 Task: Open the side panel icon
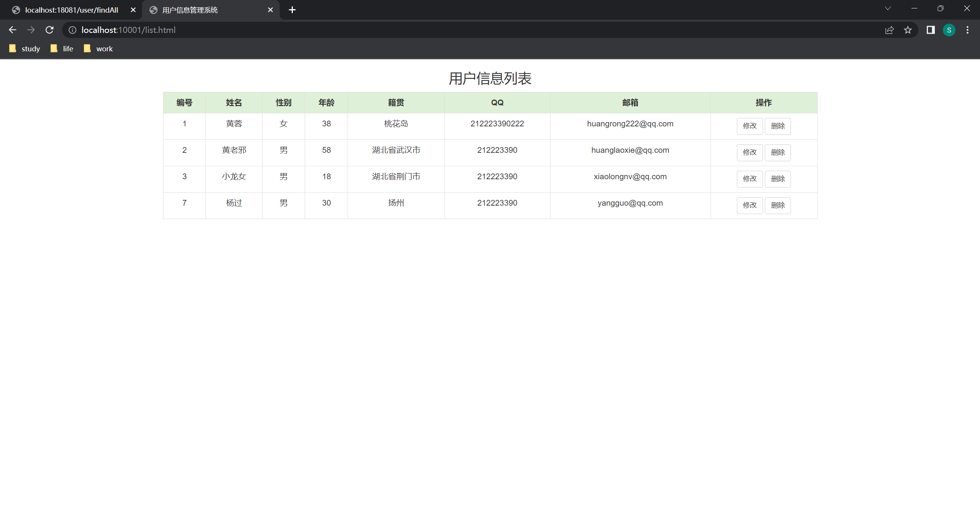[x=931, y=30]
